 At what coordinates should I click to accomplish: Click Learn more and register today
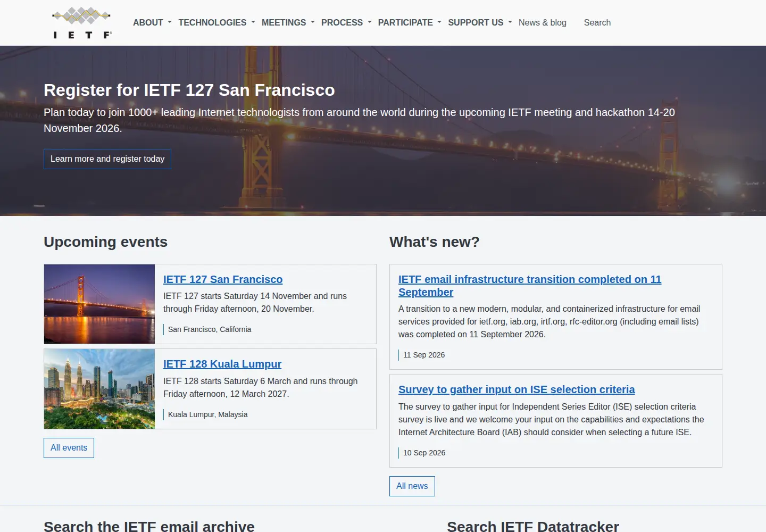tap(107, 159)
